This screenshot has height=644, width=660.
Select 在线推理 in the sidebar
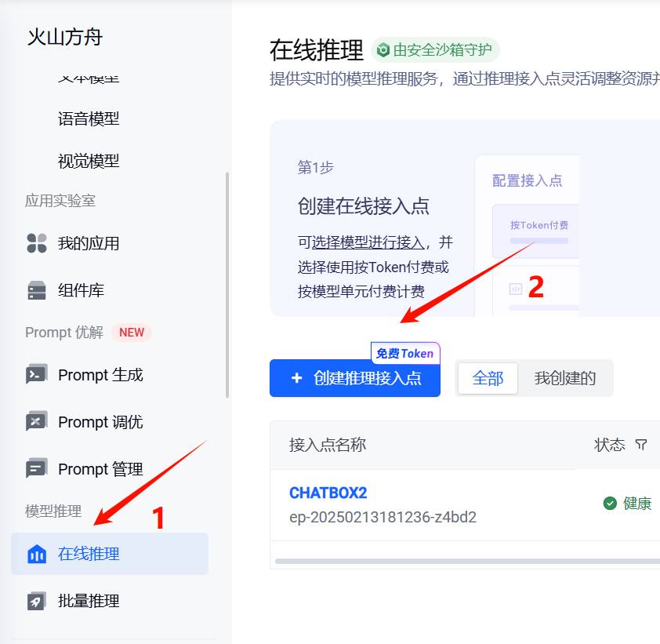tap(110, 554)
